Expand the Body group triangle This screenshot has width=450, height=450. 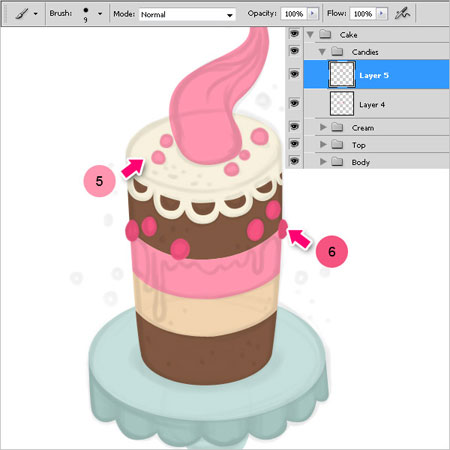pyautogui.click(x=323, y=162)
